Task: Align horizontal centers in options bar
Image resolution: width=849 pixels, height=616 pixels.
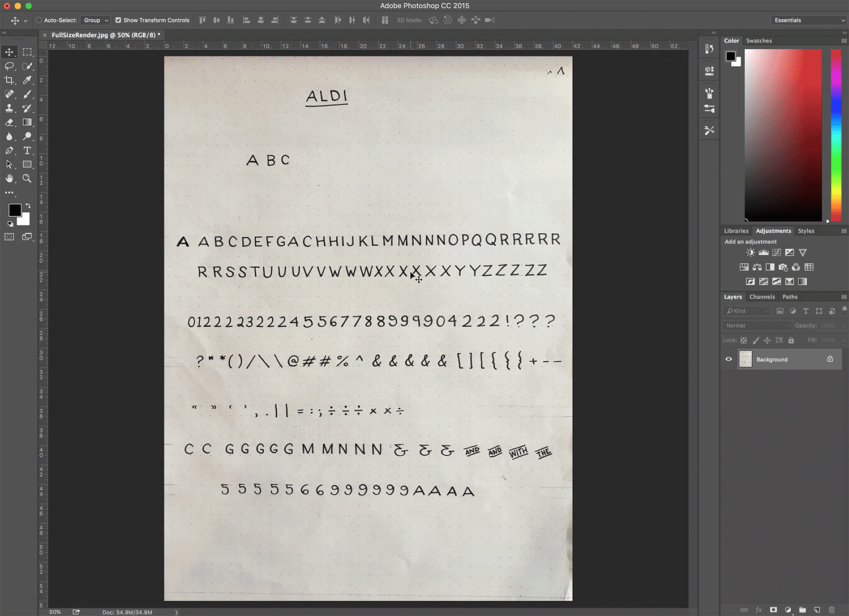Action: pos(260,20)
